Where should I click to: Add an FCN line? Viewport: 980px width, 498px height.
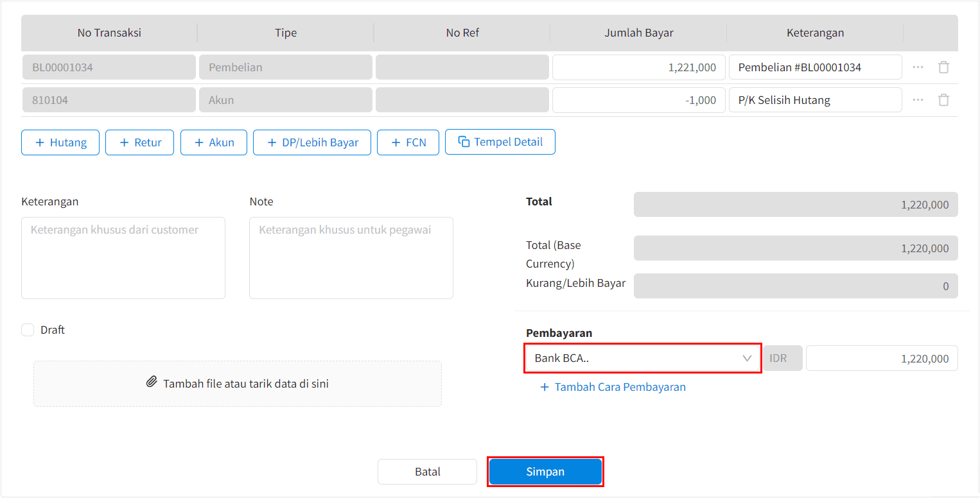(x=408, y=142)
